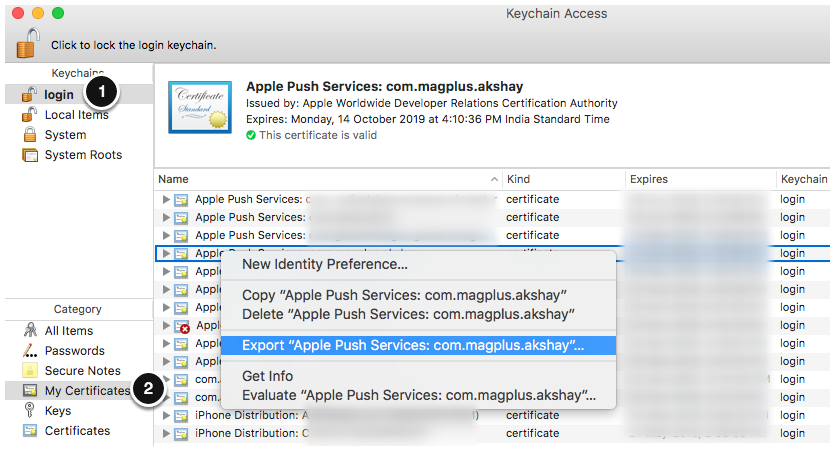Click the System Roots folder icon
835x451 pixels.
pyautogui.click(x=30, y=155)
